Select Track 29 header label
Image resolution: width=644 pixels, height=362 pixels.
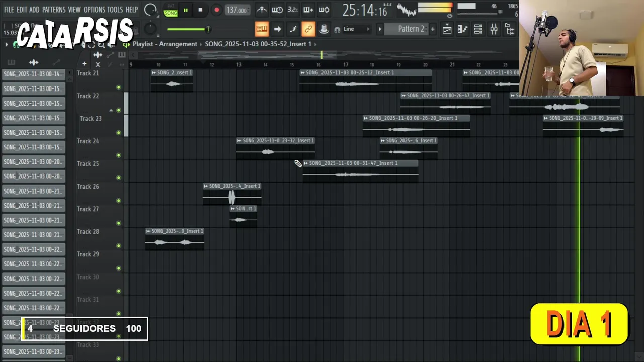click(x=88, y=254)
